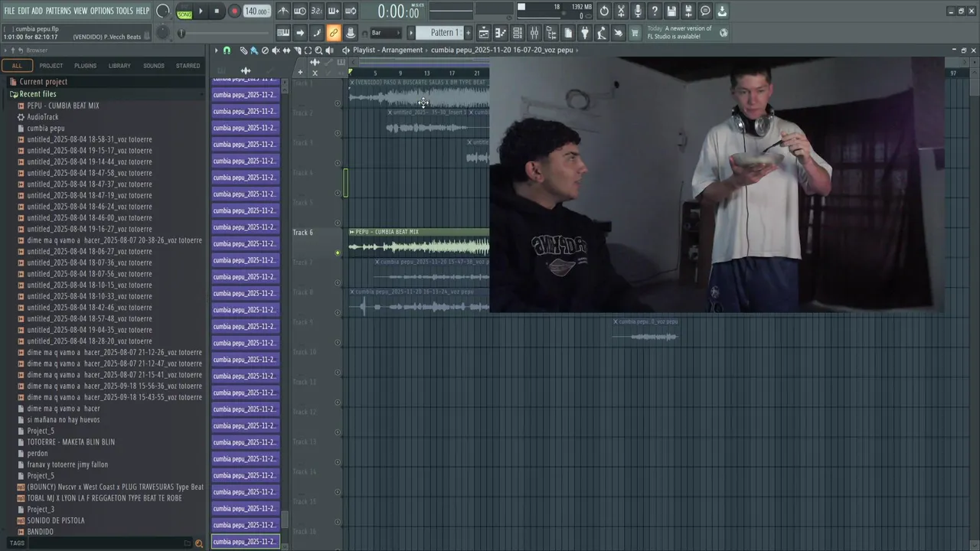Click the arrow step-edit icon
Image resolution: width=980 pixels, height=551 pixels.
point(300,33)
